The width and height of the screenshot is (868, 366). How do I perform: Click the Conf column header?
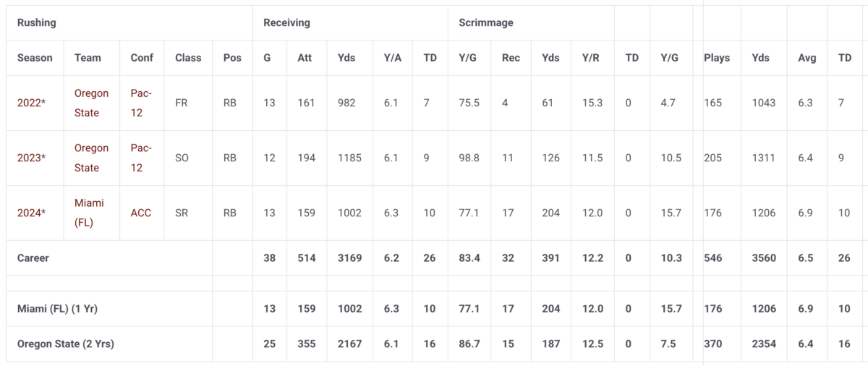(x=142, y=58)
